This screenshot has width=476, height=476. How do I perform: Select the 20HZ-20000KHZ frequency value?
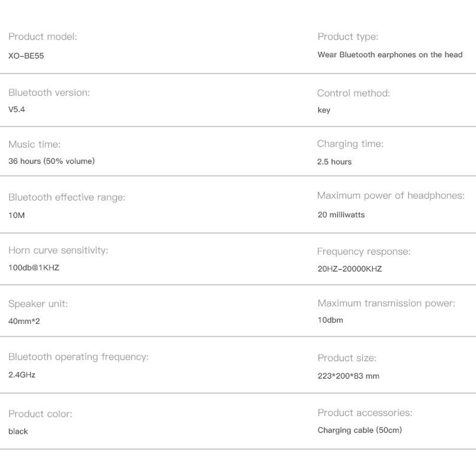pyautogui.click(x=350, y=269)
